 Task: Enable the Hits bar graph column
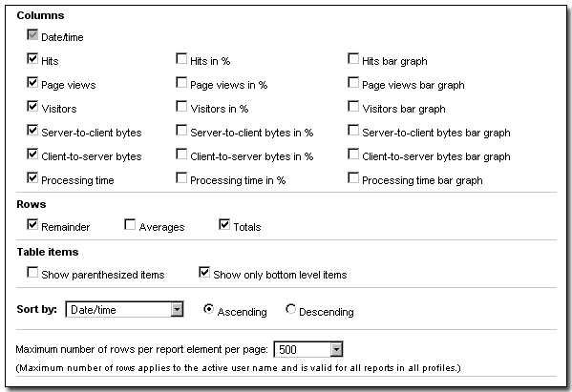pos(353,58)
